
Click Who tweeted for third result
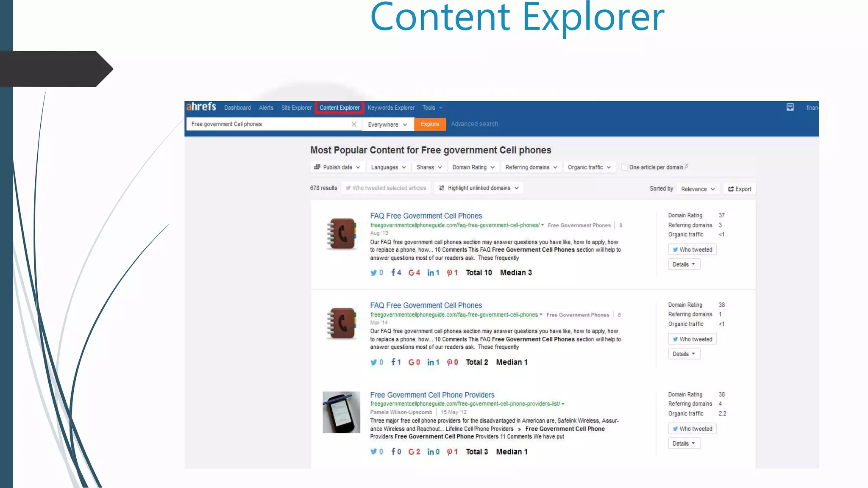point(692,429)
